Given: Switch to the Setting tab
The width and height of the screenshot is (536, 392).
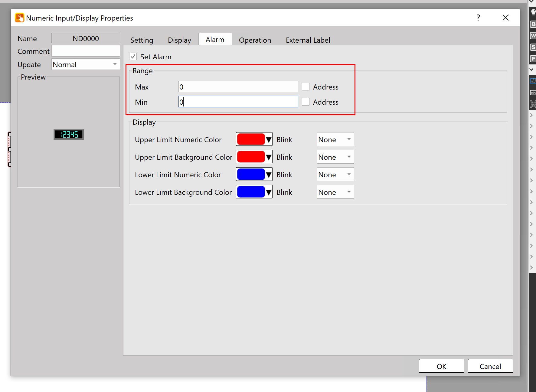Looking at the screenshot, I should point(142,40).
